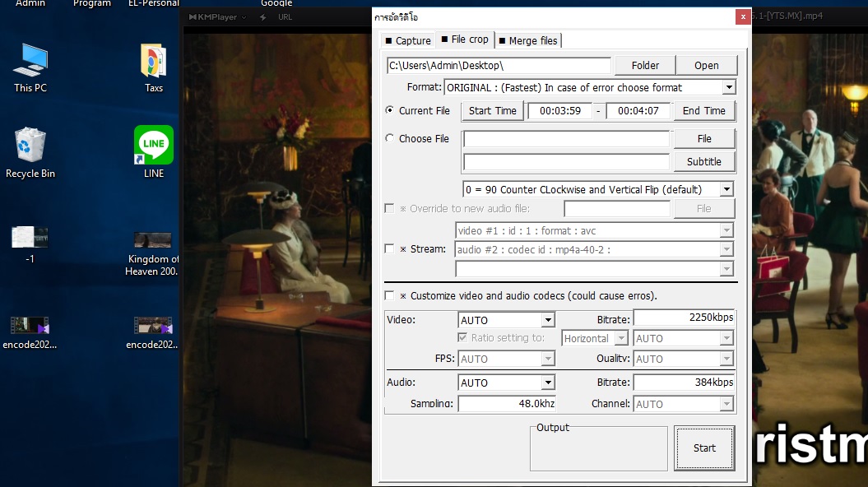Open the Audio codec AUTO dropdown
Image resolution: width=868 pixels, height=487 pixels.
548,383
